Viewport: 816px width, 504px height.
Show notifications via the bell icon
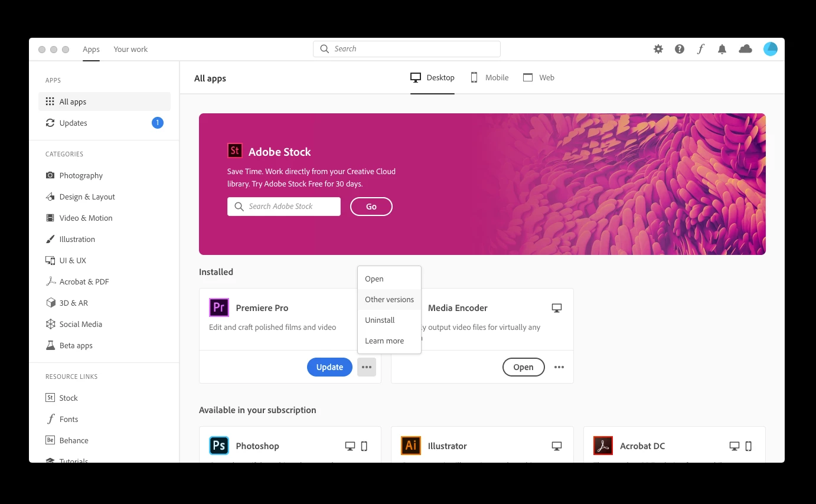pos(722,49)
